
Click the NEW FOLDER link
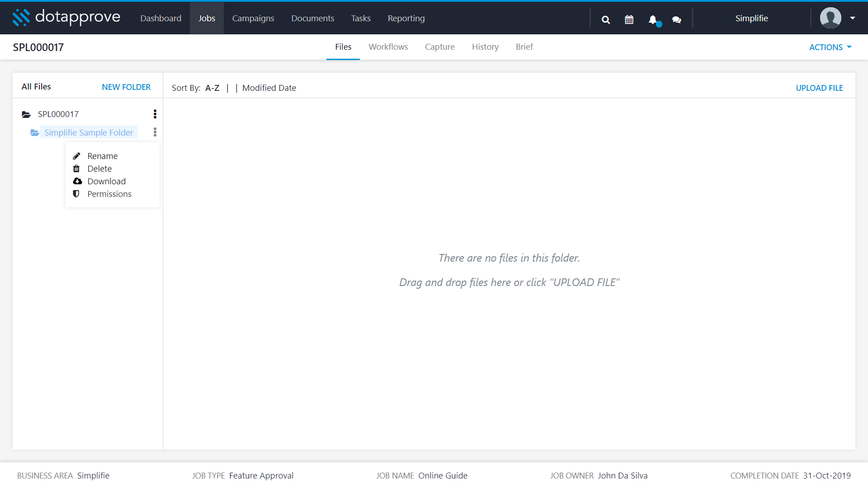126,87
